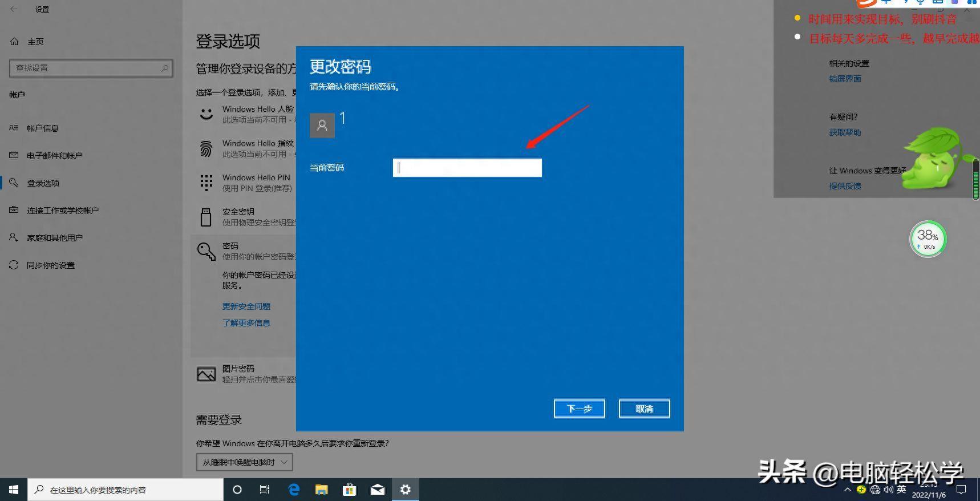This screenshot has height=501, width=980.
Task: Open 了解更多信息 link
Action: click(246, 323)
